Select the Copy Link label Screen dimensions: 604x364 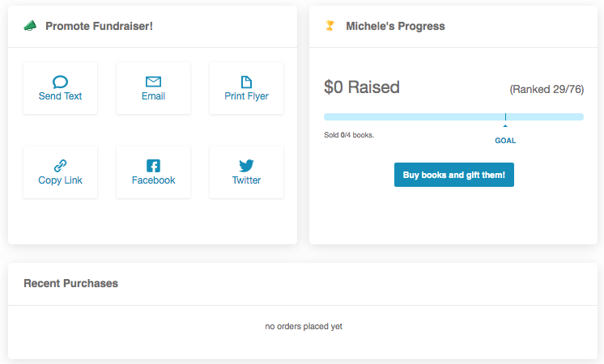[x=60, y=180]
